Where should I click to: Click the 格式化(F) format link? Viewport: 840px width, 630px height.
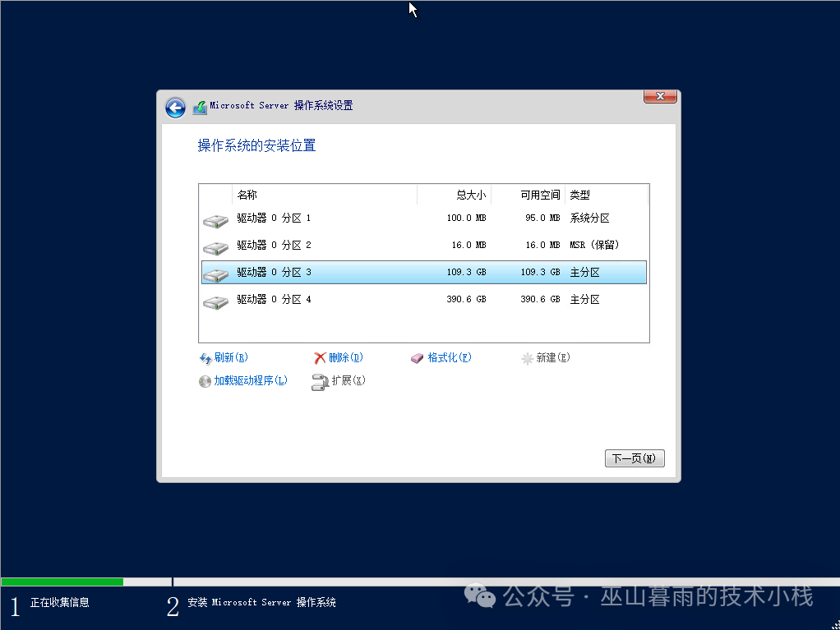click(450, 358)
